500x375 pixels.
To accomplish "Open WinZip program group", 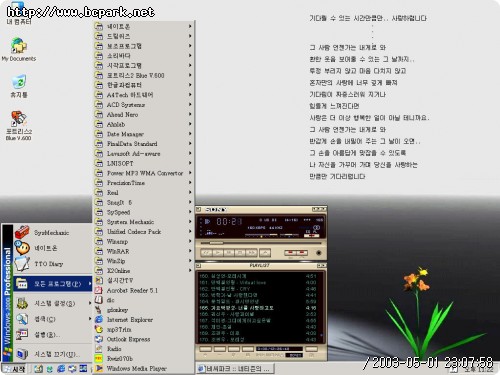I will (143, 261).
